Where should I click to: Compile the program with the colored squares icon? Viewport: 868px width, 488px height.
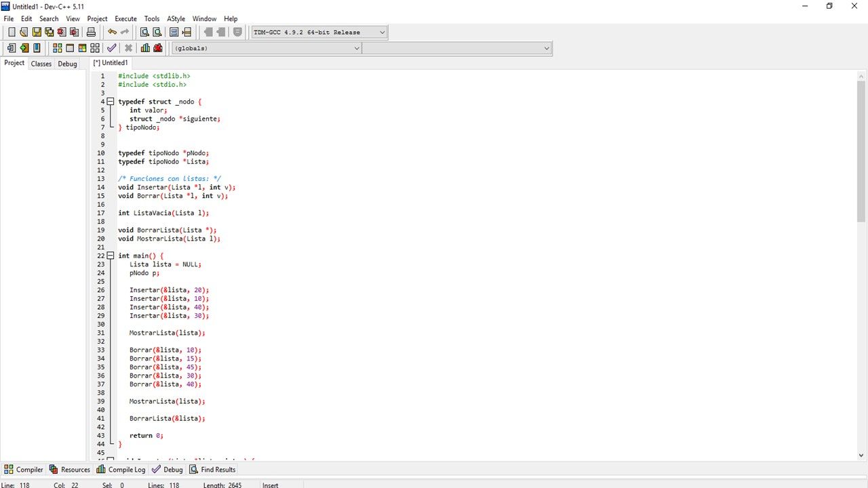point(57,48)
